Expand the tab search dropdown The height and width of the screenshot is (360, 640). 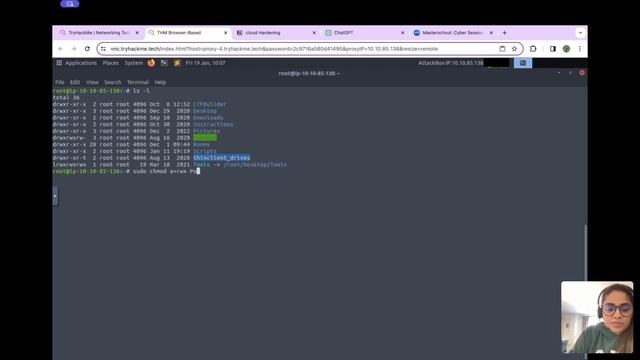point(580,33)
